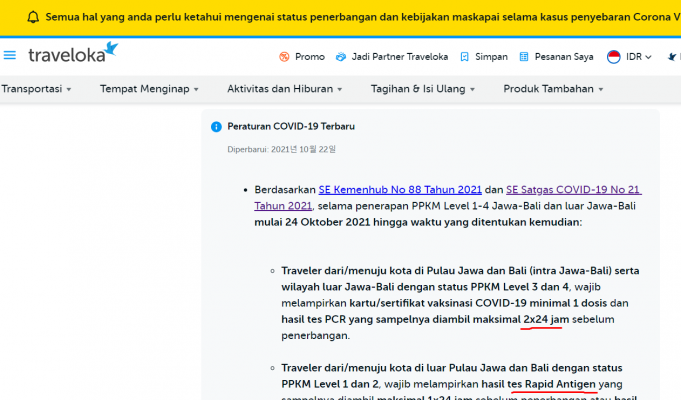Click the Promo discount icon
Viewport: 681px width, 400px height.
point(284,57)
